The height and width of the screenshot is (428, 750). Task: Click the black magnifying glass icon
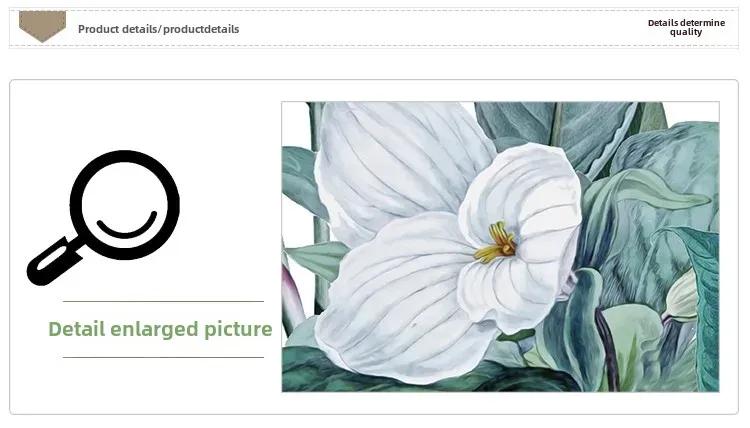(x=103, y=218)
